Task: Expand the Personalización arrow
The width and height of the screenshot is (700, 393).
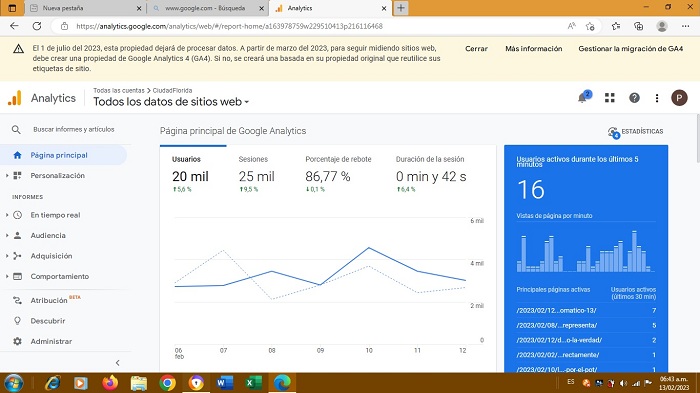Action: [x=7, y=176]
